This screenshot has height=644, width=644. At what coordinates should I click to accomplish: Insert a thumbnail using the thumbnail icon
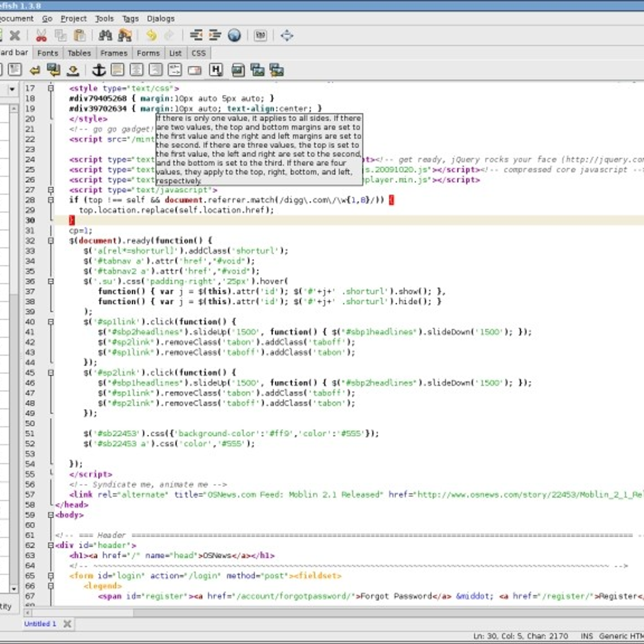click(257, 70)
